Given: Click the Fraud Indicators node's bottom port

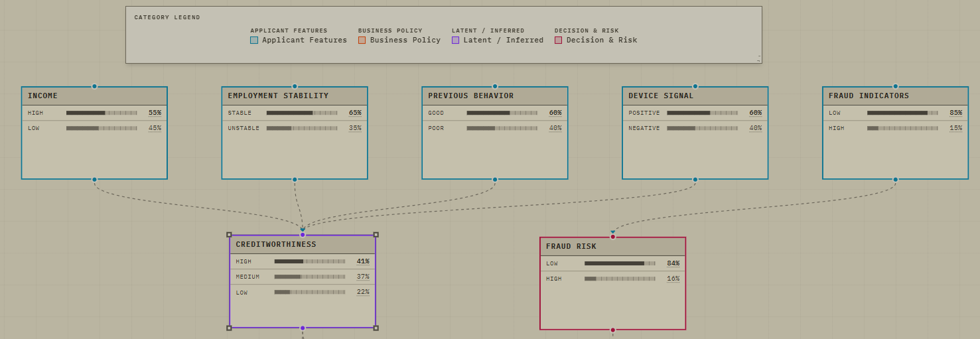Looking at the screenshot, I should [895, 179].
